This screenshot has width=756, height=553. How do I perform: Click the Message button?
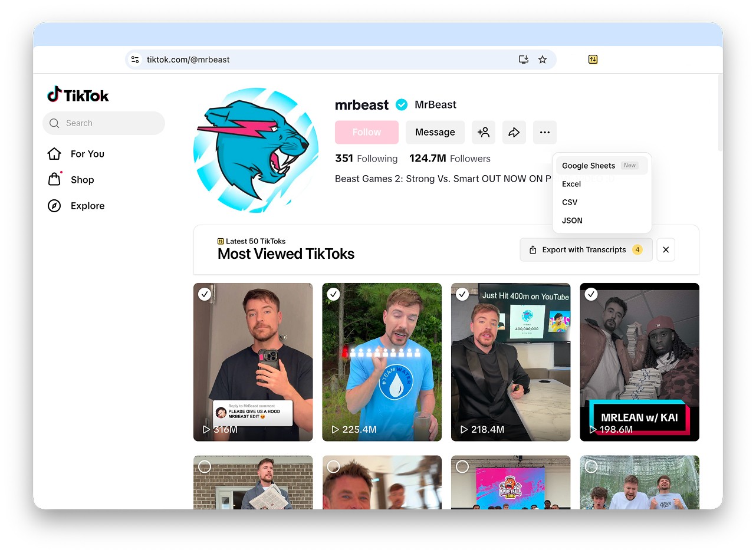click(435, 132)
